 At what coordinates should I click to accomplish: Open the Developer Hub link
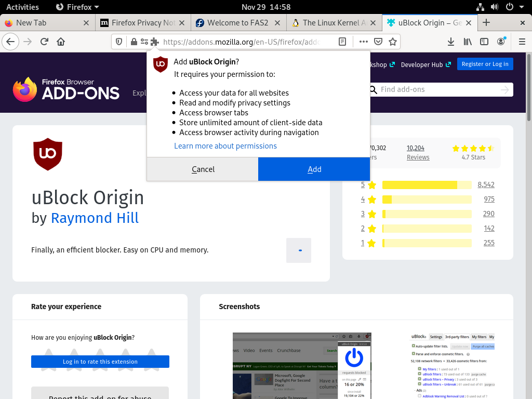426,64
